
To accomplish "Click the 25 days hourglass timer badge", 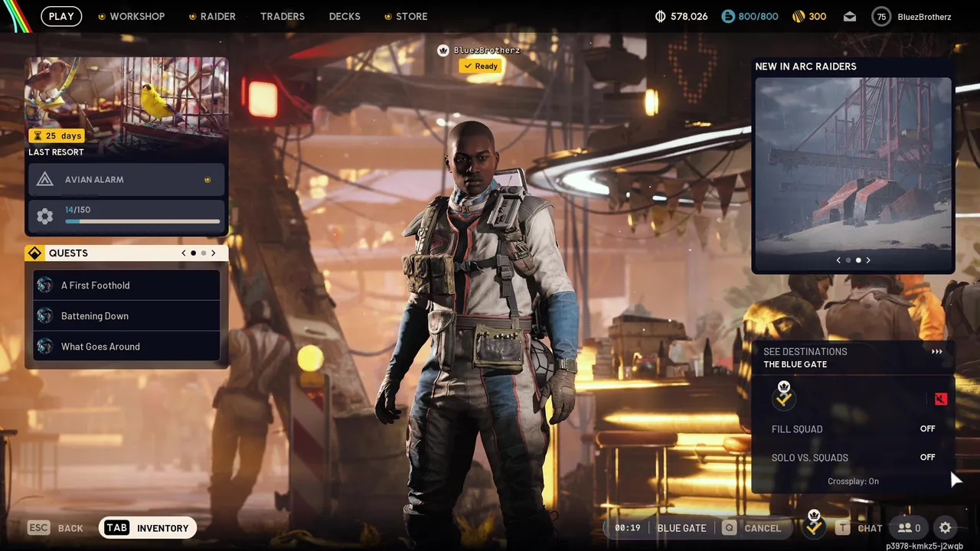I will [56, 135].
